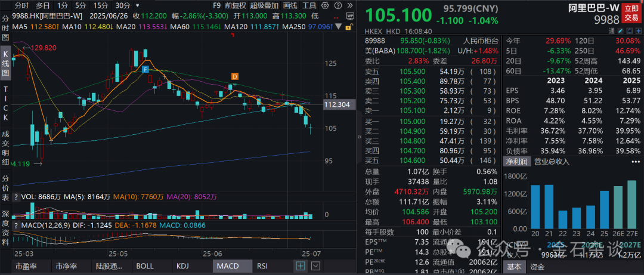The width and height of the screenshot is (644, 275).
Task: Click the plus icon to add an indicator panel
Action: [x=301, y=265]
